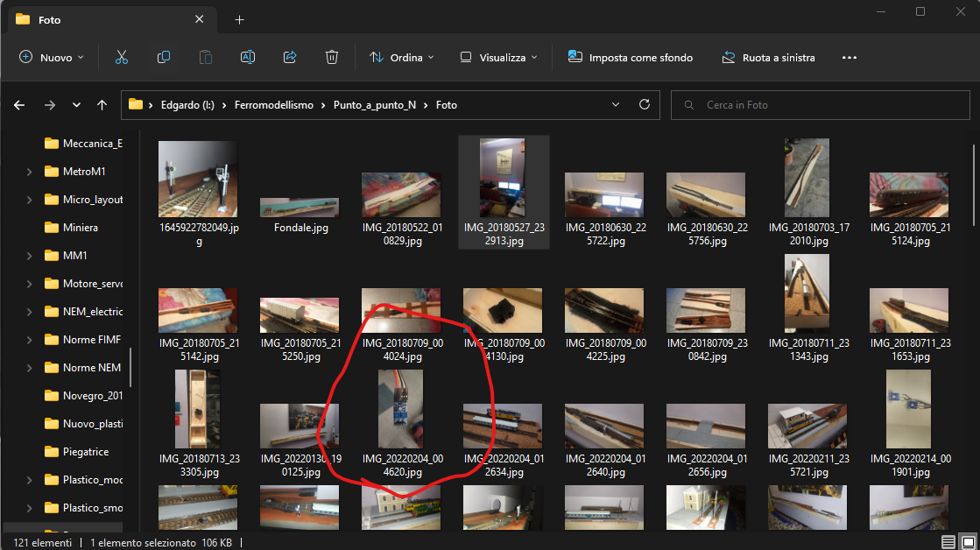
Task: Open the Nuovo dropdown menu
Action: [52, 58]
